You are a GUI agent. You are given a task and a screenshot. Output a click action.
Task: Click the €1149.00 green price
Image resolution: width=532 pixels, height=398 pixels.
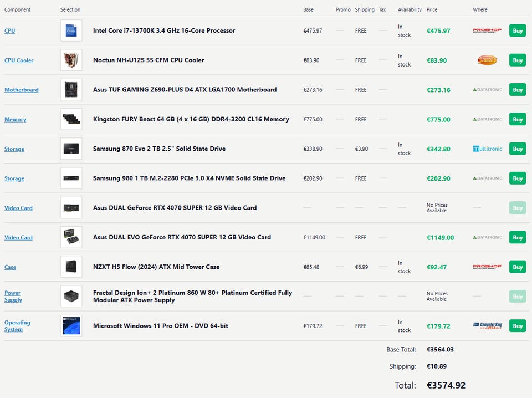click(x=440, y=237)
